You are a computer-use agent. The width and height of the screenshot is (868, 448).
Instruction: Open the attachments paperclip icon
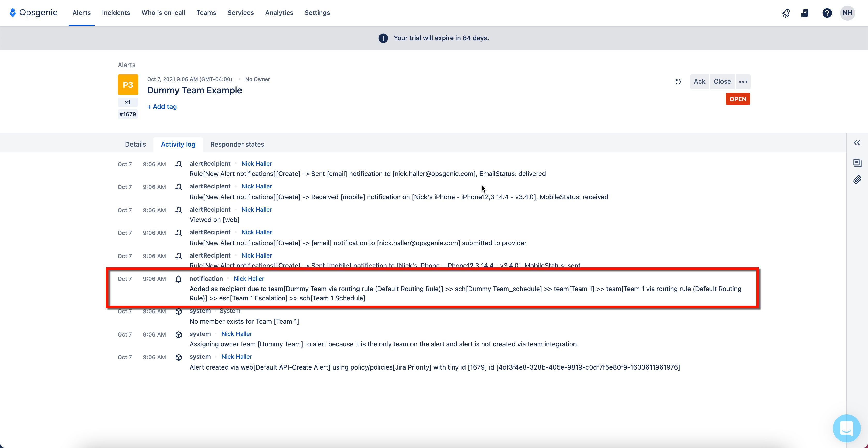pyautogui.click(x=857, y=179)
